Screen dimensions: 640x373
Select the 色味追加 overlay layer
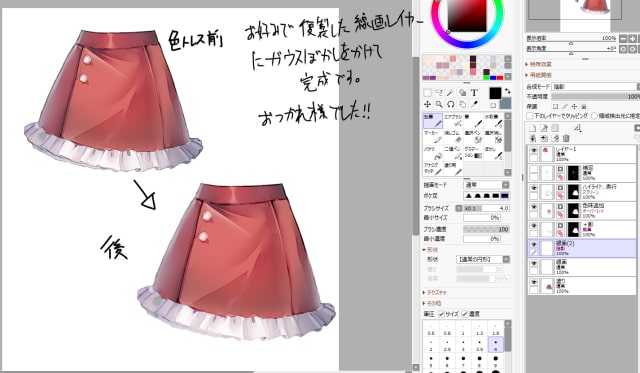[582, 211]
